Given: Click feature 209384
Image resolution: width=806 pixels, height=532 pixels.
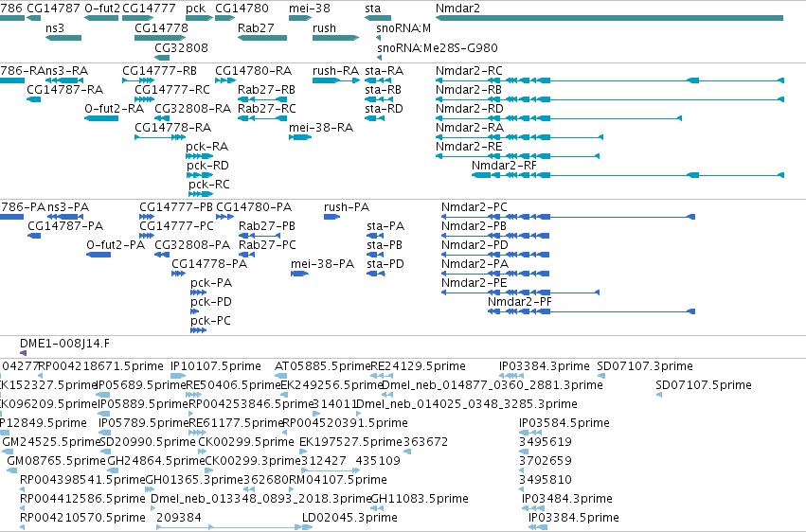Looking at the screenshot, I should coord(179,518).
